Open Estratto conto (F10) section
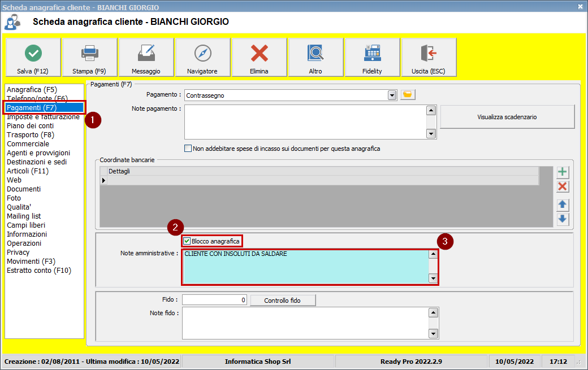The image size is (588, 370). click(x=39, y=271)
